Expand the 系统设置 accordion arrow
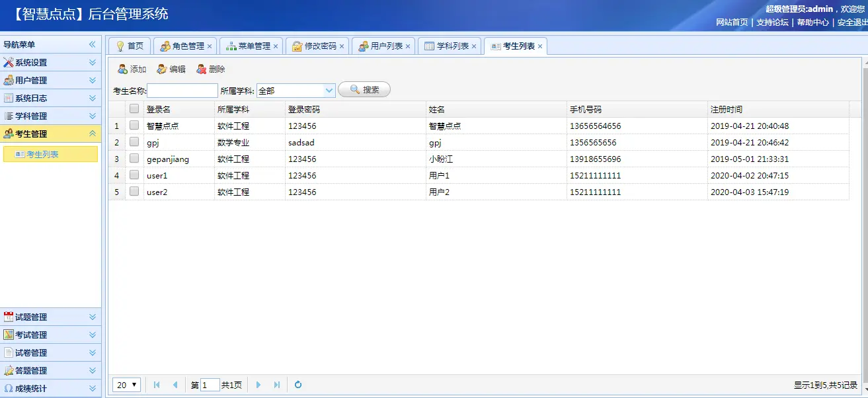 [93, 63]
